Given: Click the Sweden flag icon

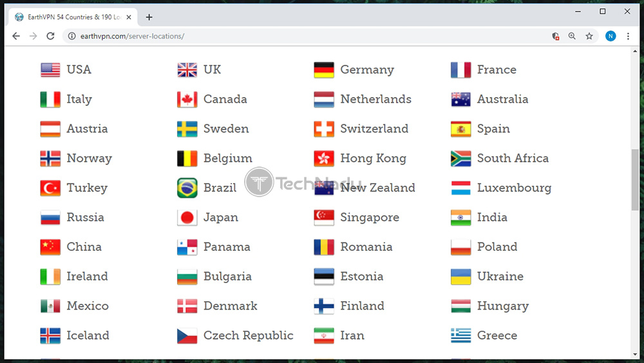Looking at the screenshot, I should point(187,129).
